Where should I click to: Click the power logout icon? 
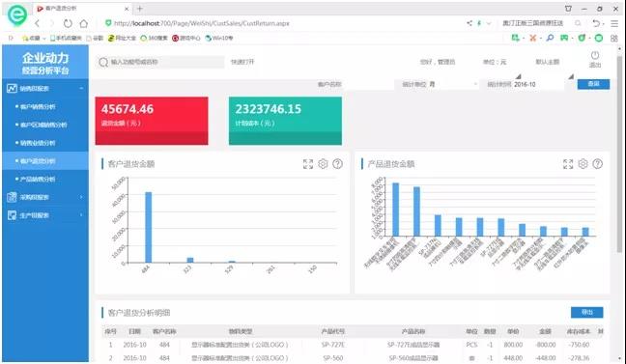[595, 55]
